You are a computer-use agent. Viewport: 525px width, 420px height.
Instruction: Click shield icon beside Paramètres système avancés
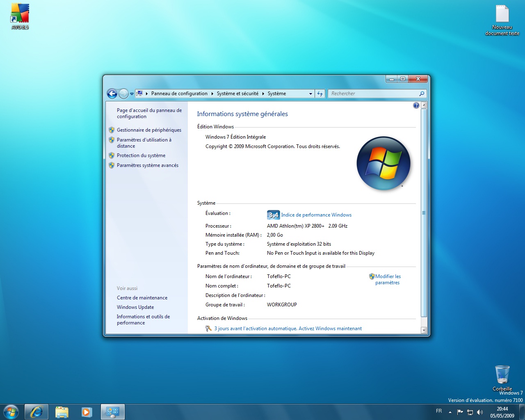click(x=112, y=165)
